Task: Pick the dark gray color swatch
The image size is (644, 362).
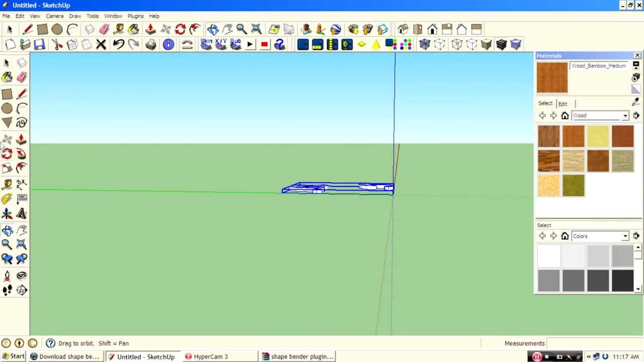Action: (x=598, y=281)
